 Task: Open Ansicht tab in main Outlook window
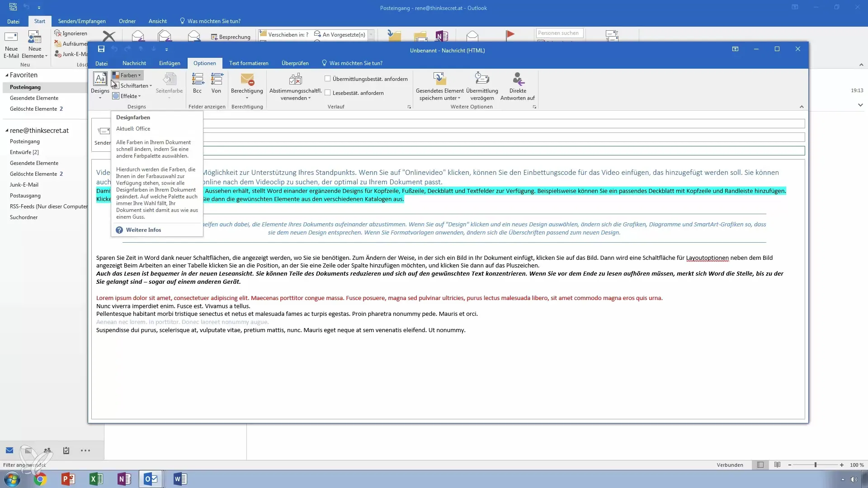158,21
